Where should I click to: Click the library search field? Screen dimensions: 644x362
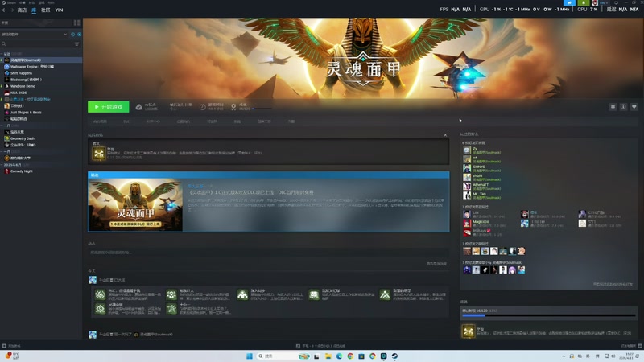37,43
